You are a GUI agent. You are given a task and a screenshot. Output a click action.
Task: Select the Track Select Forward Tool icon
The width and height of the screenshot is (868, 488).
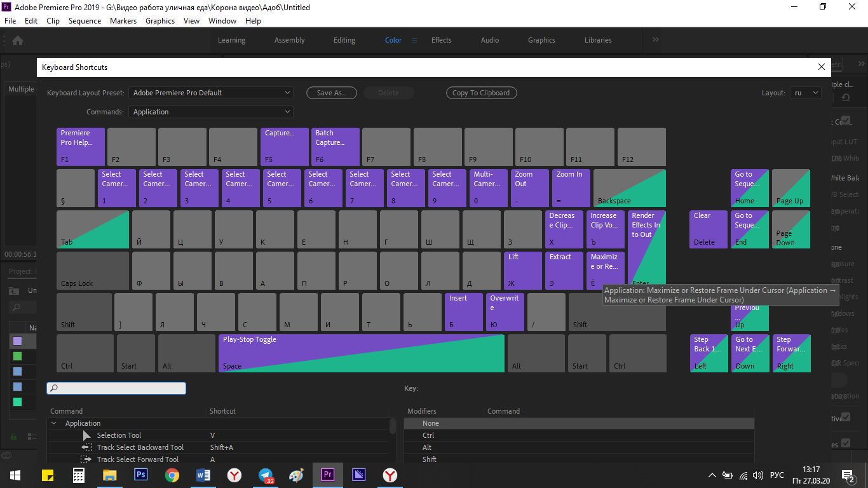tap(86, 459)
